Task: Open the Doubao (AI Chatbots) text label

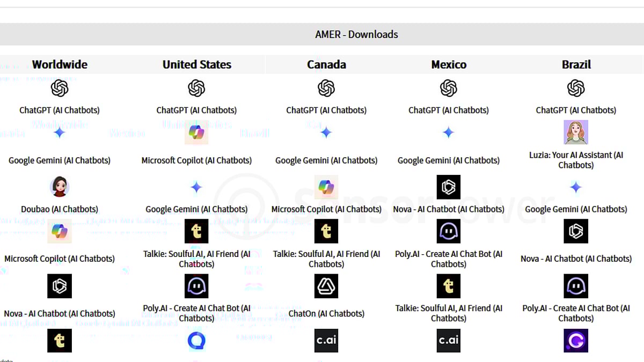Action: point(60,209)
